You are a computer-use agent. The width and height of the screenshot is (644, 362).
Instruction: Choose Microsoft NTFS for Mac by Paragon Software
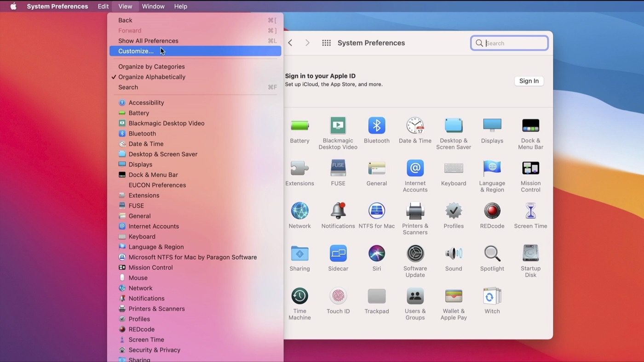(x=195, y=257)
